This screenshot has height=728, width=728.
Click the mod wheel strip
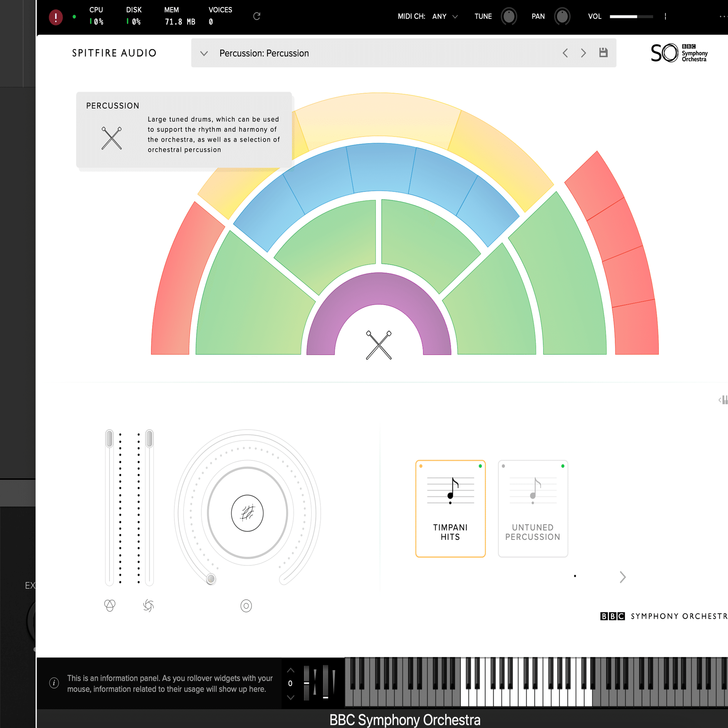325,682
